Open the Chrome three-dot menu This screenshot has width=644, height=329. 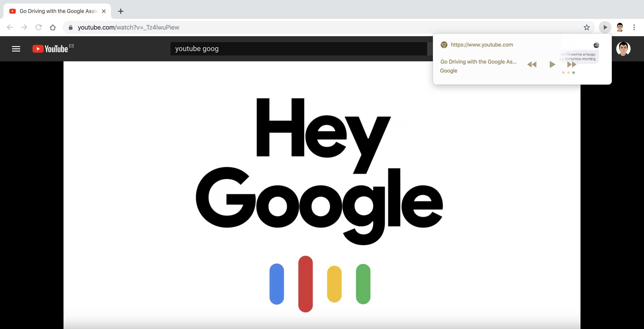coord(634,27)
